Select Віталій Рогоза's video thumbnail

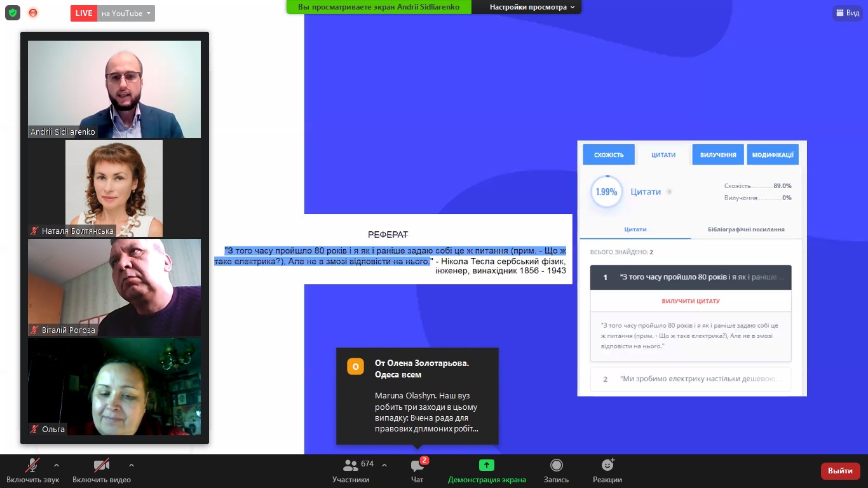click(114, 287)
